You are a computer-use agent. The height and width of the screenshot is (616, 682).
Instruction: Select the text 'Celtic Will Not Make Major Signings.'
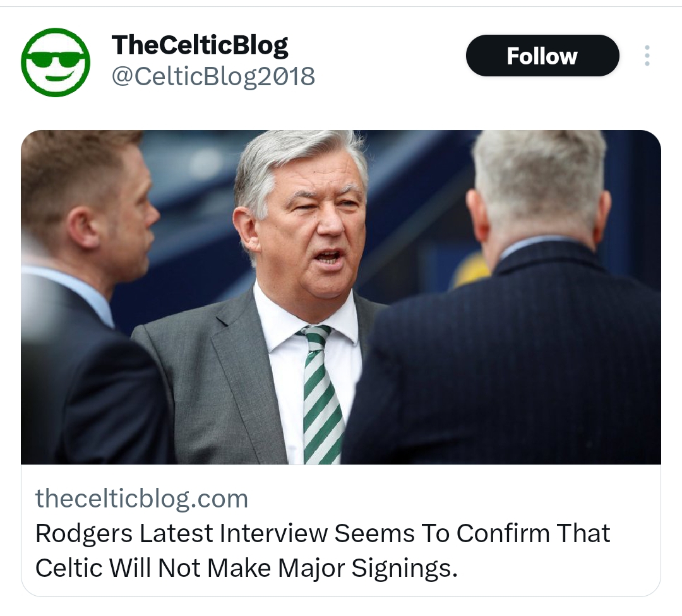click(x=246, y=568)
